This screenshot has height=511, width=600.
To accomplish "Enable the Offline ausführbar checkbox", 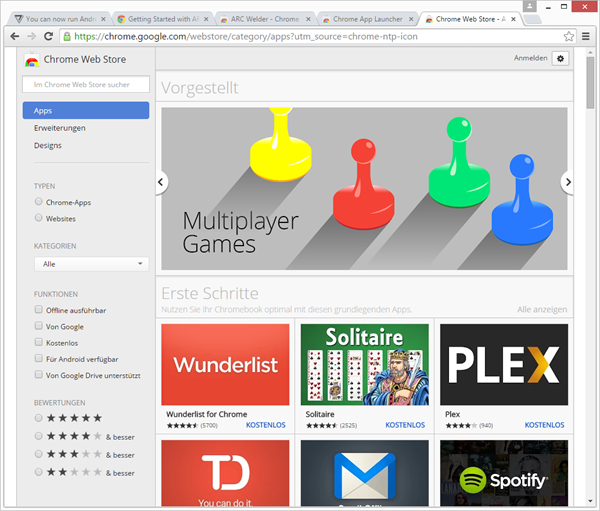I will [x=38, y=311].
